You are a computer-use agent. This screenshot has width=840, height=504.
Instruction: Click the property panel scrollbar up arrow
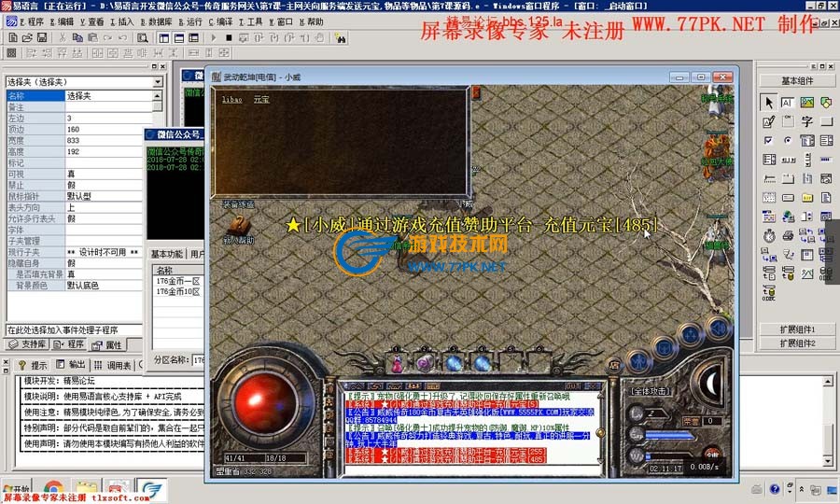click(x=158, y=95)
